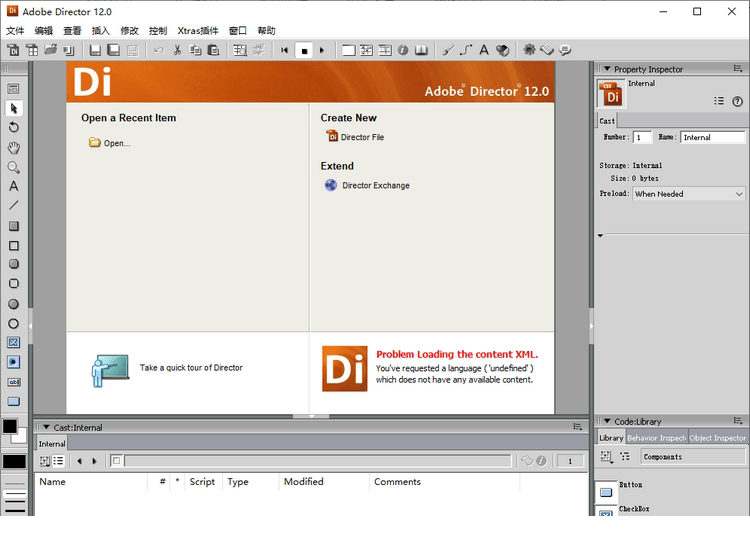Click the cast Name input field
This screenshot has width=750, height=536.
[713, 137]
